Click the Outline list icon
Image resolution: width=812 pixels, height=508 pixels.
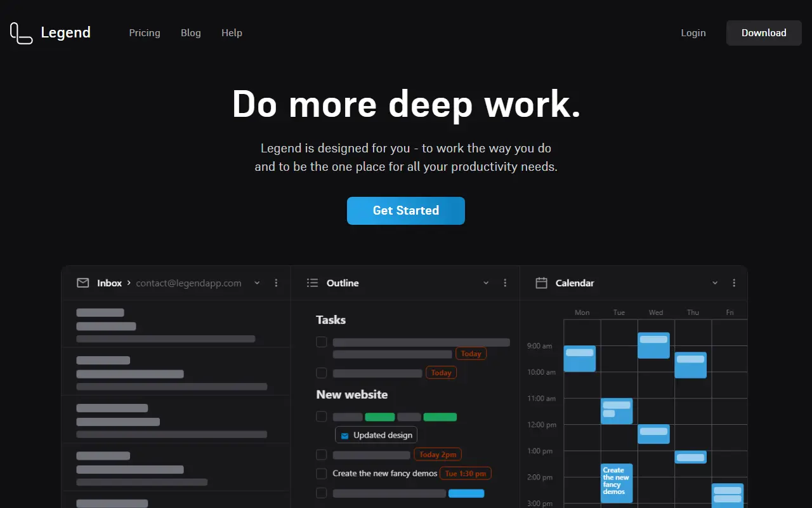(312, 283)
